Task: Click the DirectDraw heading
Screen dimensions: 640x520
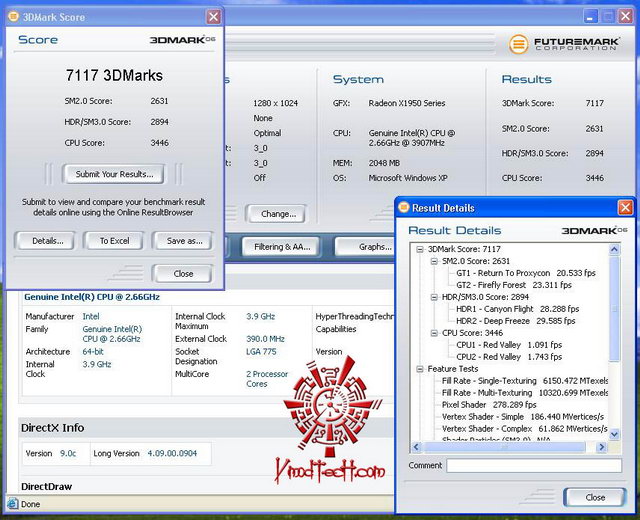Action: point(47,487)
